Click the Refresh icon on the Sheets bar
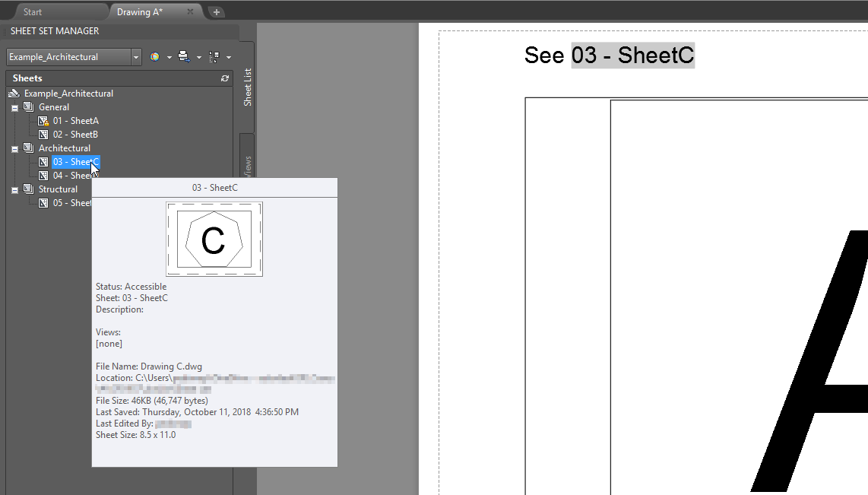 tap(225, 78)
